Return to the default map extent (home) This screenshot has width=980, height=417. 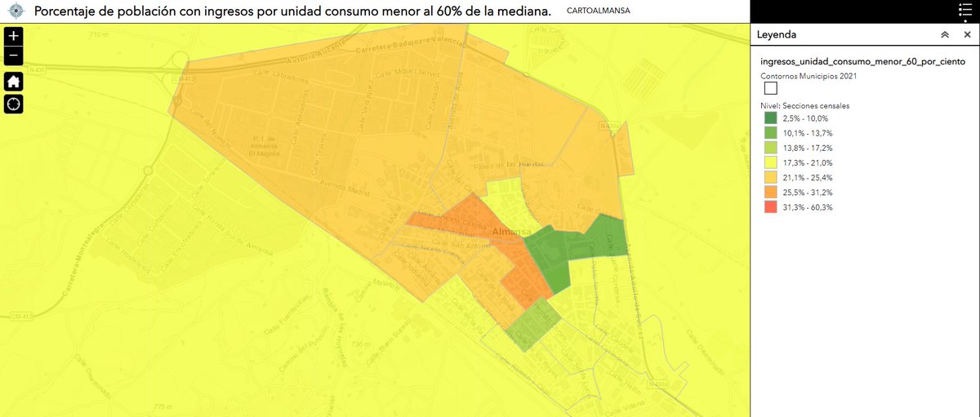(14, 81)
